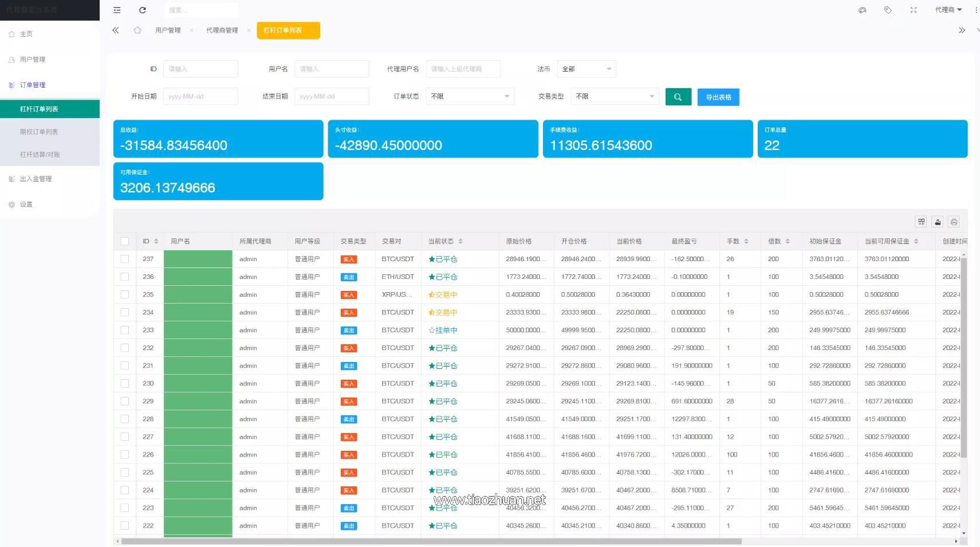Toggle fullscreen mode icon

[x=914, y=10]
